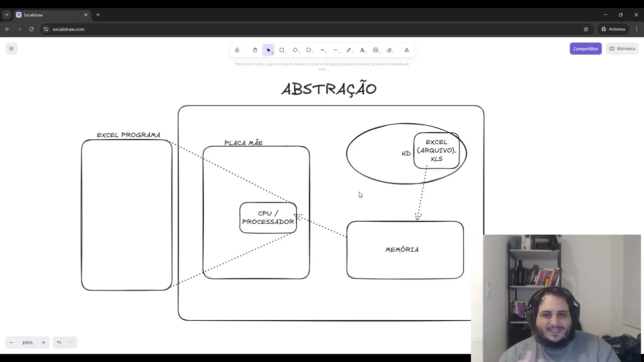This screenshot has height=362, width=644.
Task: Select the MEMÓRIA box text
Action: click(x=402, y=249)
